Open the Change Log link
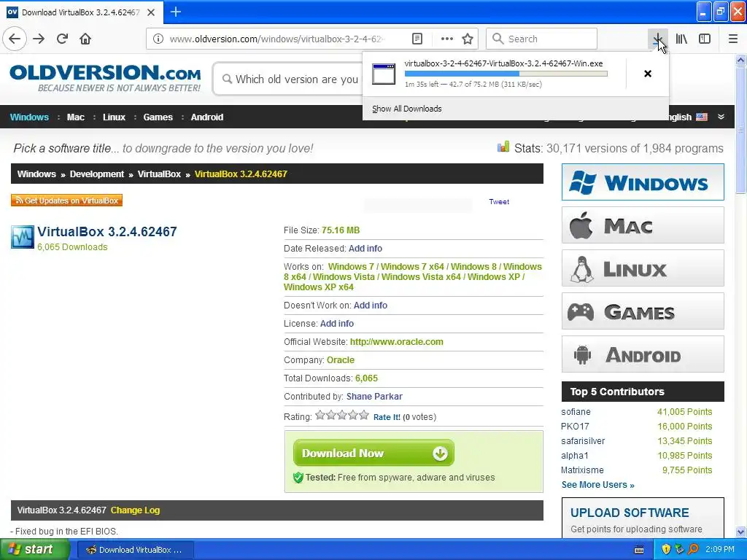 135,510
